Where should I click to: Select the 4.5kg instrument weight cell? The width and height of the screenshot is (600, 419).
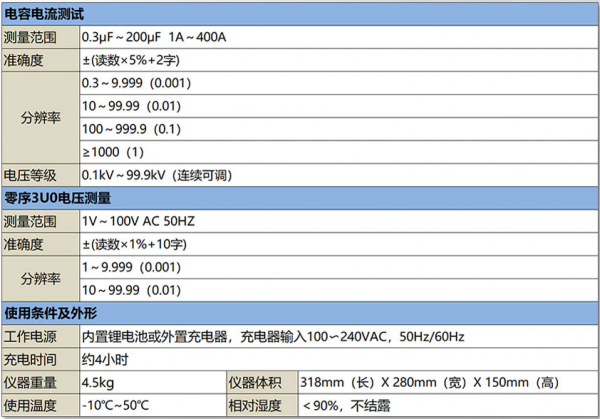pyautogui.click(x=98, y=383)
